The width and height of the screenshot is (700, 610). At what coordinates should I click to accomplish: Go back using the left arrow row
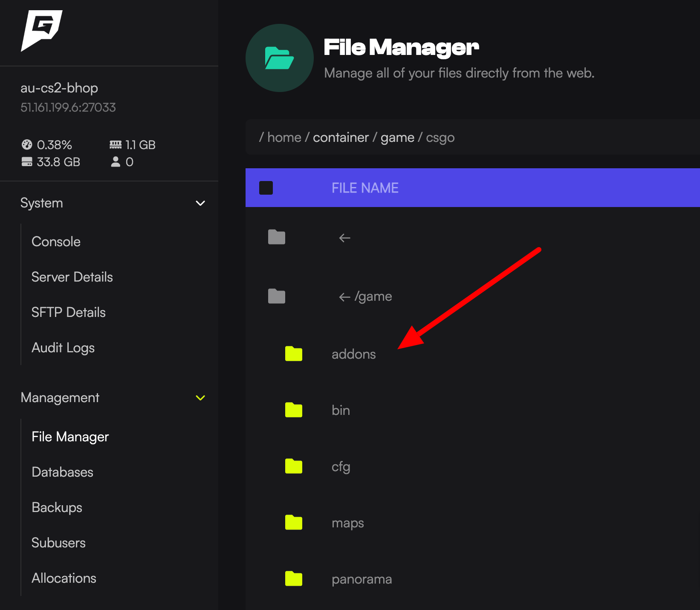pos(344,238)
